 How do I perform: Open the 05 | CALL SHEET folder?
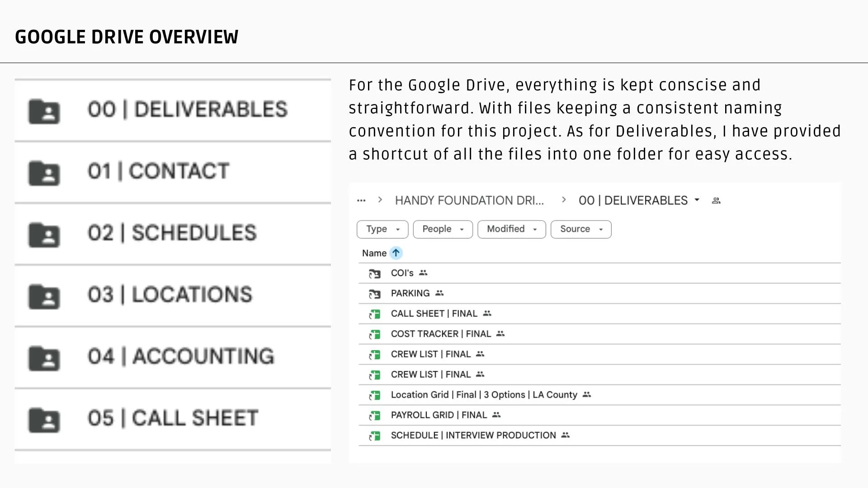tap(173, 419)
